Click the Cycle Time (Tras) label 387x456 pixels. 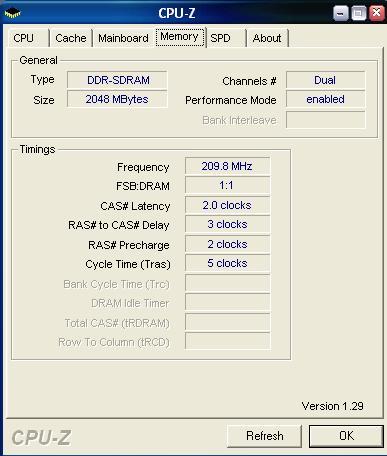click(128, 264)
